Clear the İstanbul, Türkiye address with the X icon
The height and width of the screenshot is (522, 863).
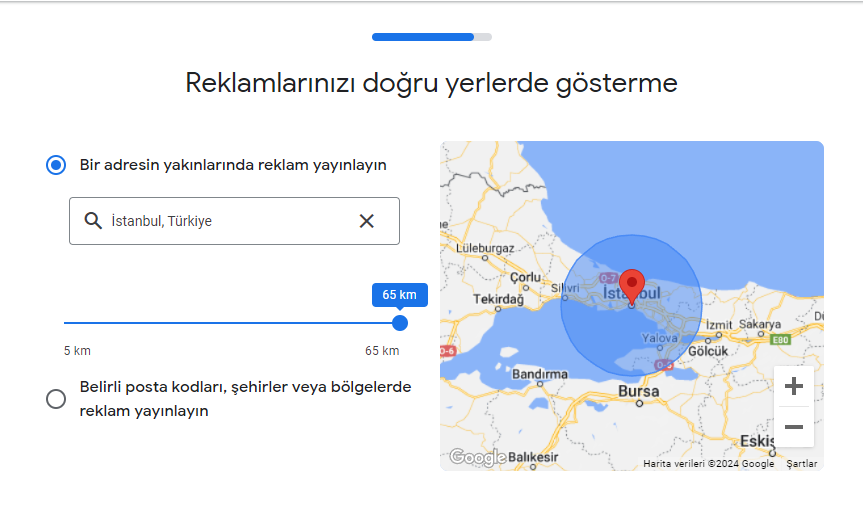click(x=367, y=221)
